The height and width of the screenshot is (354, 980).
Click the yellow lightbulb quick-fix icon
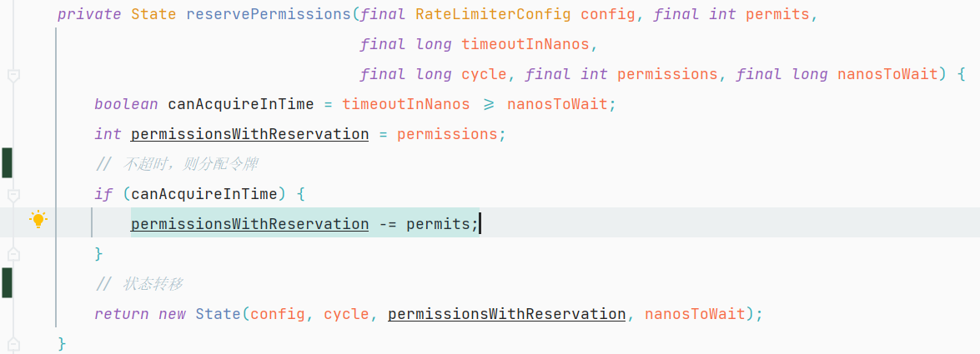click(38, 220)
